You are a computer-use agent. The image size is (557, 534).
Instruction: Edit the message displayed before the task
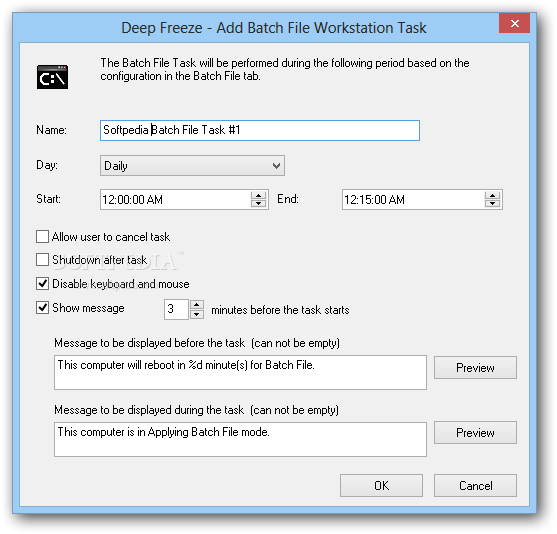point(240,372)
